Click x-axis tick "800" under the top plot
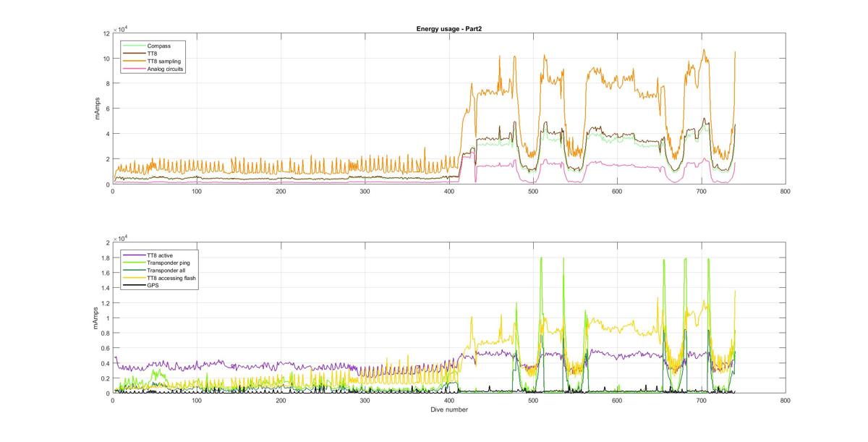Viewport: 868px width, 442px height. coord(786,191)
